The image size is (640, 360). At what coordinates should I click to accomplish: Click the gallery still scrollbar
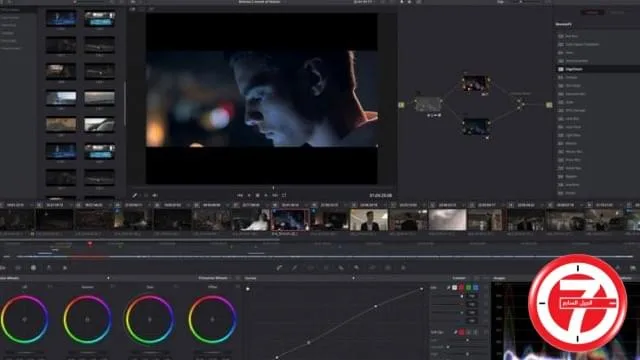(124, 104)
